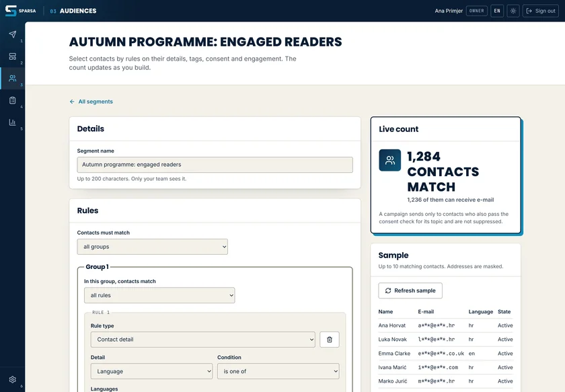
Task: Switch language with the EN button
Action: coord(497,11)
